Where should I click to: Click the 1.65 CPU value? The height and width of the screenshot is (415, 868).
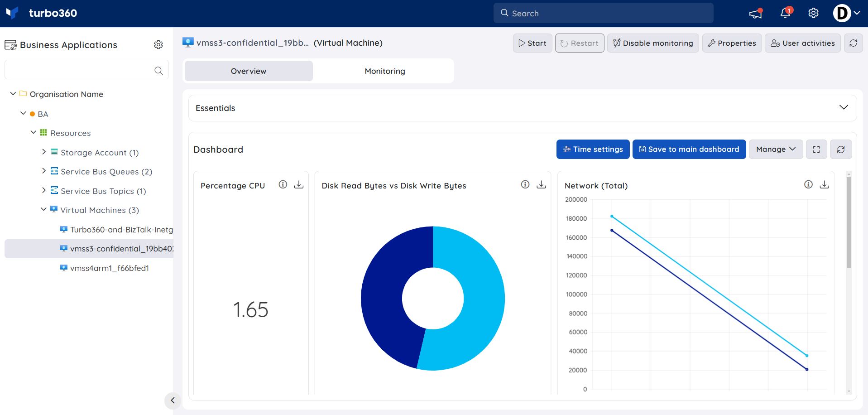(250, 310)
